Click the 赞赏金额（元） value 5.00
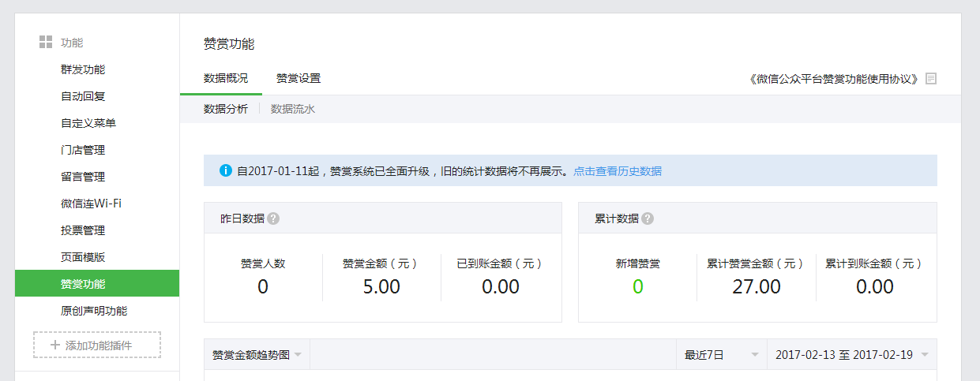Image resolution: width=980 pixels, height=381 pixels. coord(381,287)
